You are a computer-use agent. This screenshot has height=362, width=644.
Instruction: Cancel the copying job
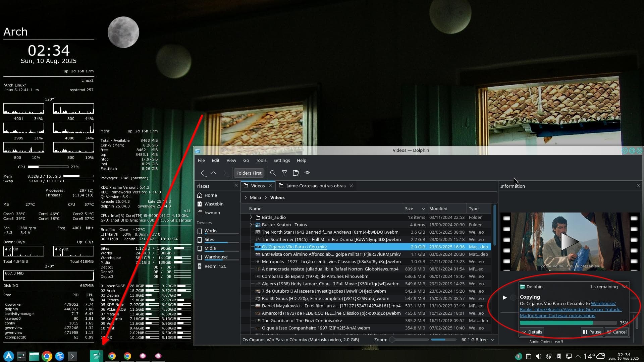616,332
